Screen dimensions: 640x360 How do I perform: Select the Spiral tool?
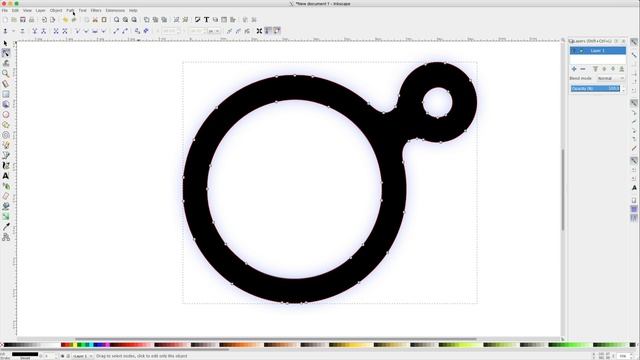[6, 135]
